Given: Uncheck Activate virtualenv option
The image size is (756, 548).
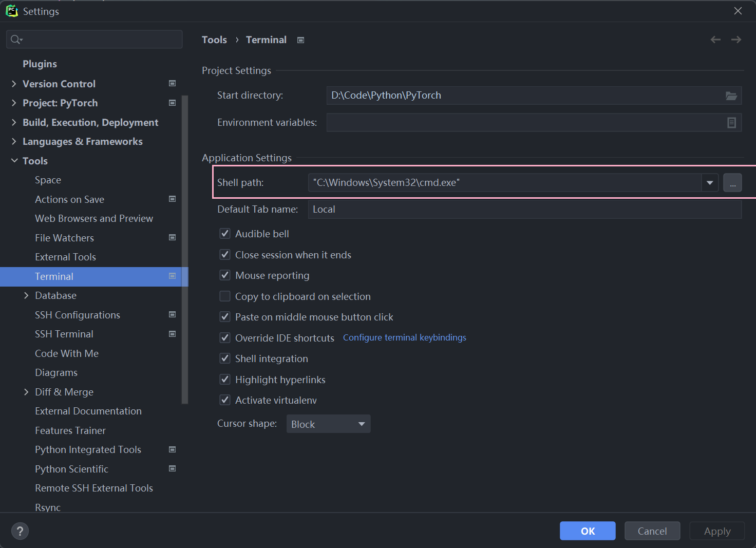Looking at the screenshot, I should tap(225, 400).
